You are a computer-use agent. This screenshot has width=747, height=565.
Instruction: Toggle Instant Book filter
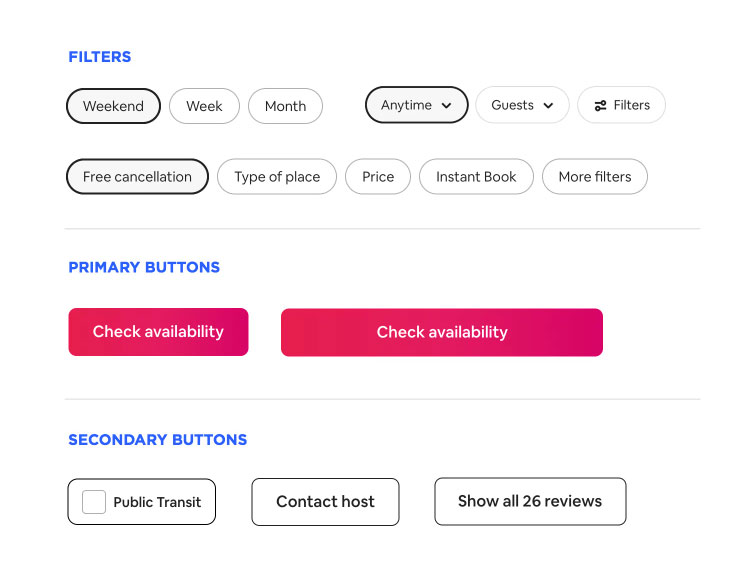click(476, 177)
